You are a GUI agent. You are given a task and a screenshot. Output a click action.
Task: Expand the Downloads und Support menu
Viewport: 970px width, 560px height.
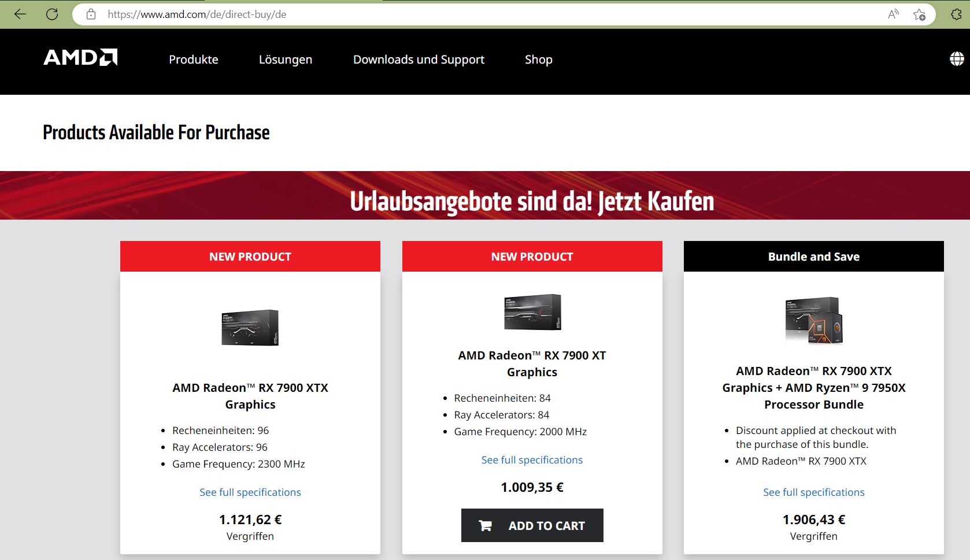pyautogui.click(x=419, y=60)
